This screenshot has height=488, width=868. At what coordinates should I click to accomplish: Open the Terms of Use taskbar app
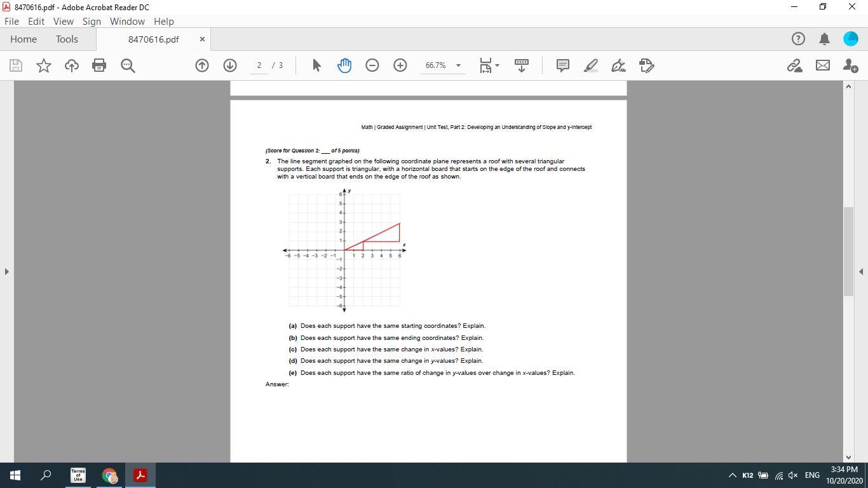[x=78, y=475]
